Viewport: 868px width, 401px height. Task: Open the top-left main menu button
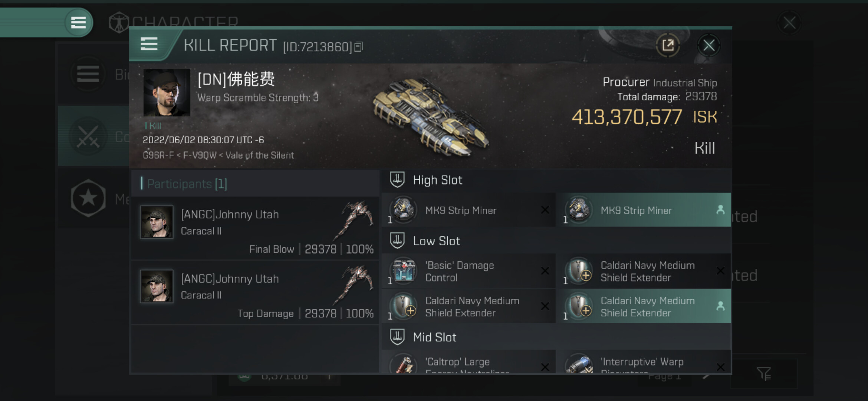point(78,23)
